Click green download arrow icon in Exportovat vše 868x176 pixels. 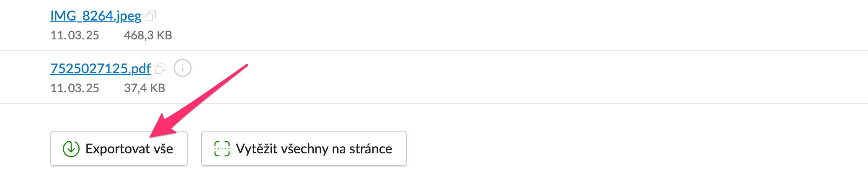[71, 149]
